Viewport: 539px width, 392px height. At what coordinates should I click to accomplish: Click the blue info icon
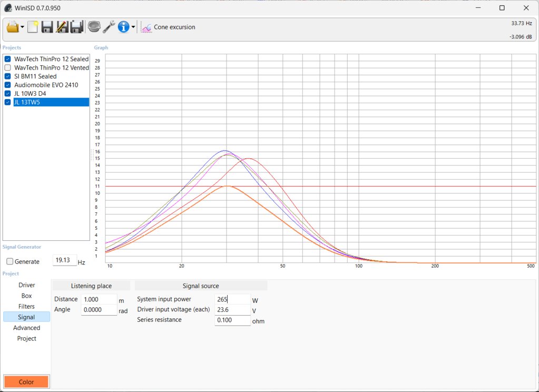pyautogui.click(x=123, y=27)
